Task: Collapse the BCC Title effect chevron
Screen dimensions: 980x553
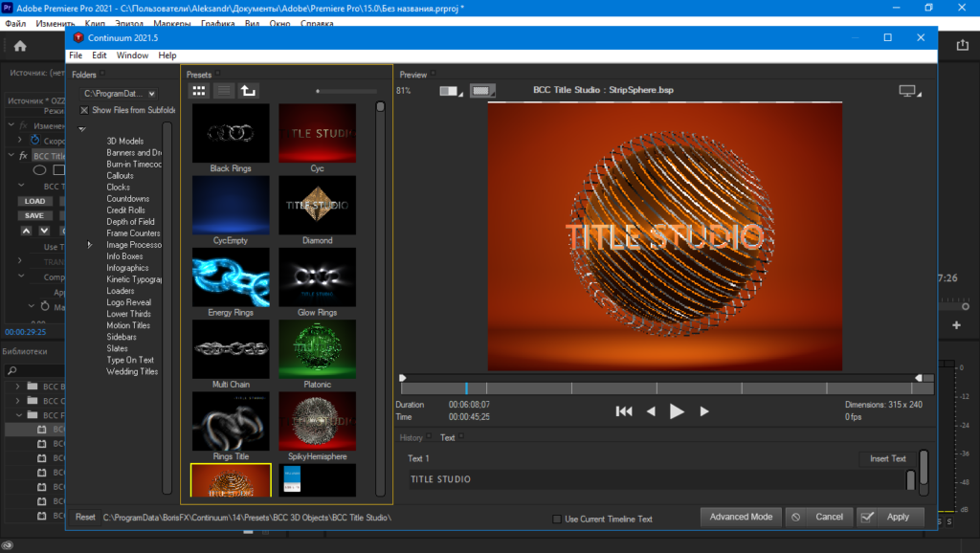Action: (11, 155)
